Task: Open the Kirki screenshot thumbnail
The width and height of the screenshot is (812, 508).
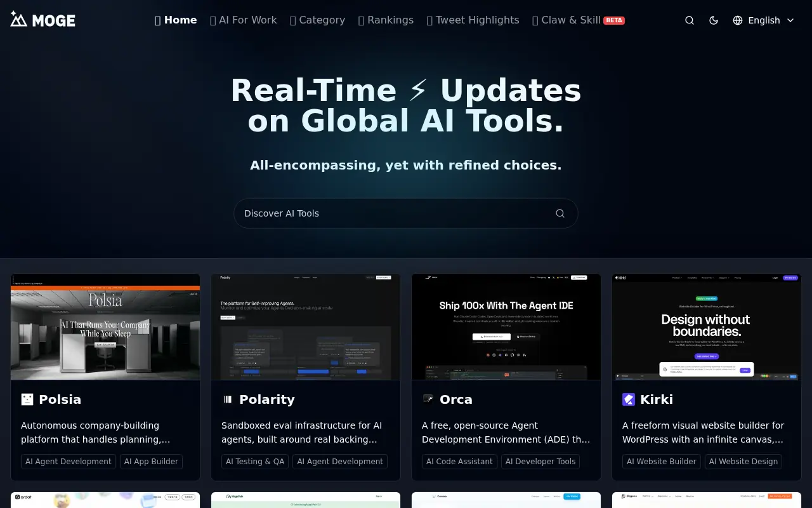Action: 707,327
